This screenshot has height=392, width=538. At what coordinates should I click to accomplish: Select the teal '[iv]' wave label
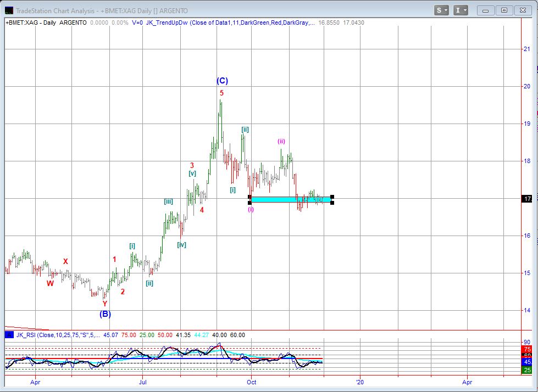pos(181,245)
